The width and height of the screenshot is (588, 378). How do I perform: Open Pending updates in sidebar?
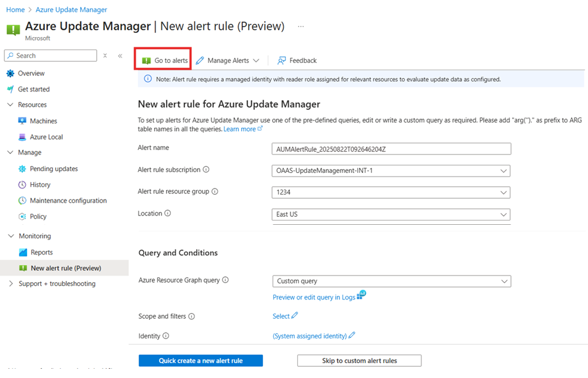click(54, 169)
